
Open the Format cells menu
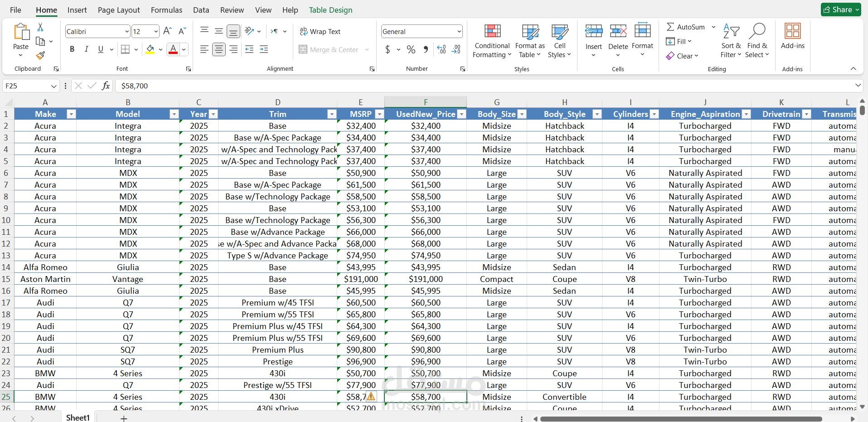pos(642,40)
